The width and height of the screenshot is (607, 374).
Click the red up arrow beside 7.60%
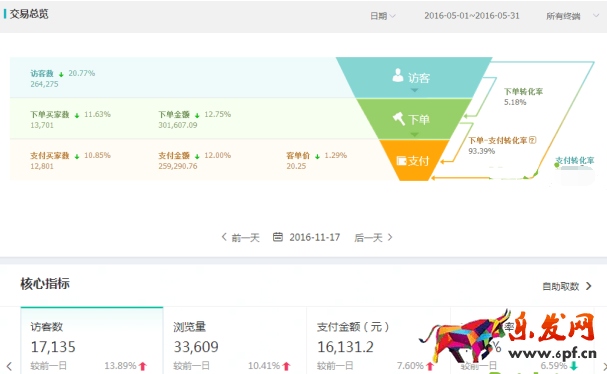(430, 366)
